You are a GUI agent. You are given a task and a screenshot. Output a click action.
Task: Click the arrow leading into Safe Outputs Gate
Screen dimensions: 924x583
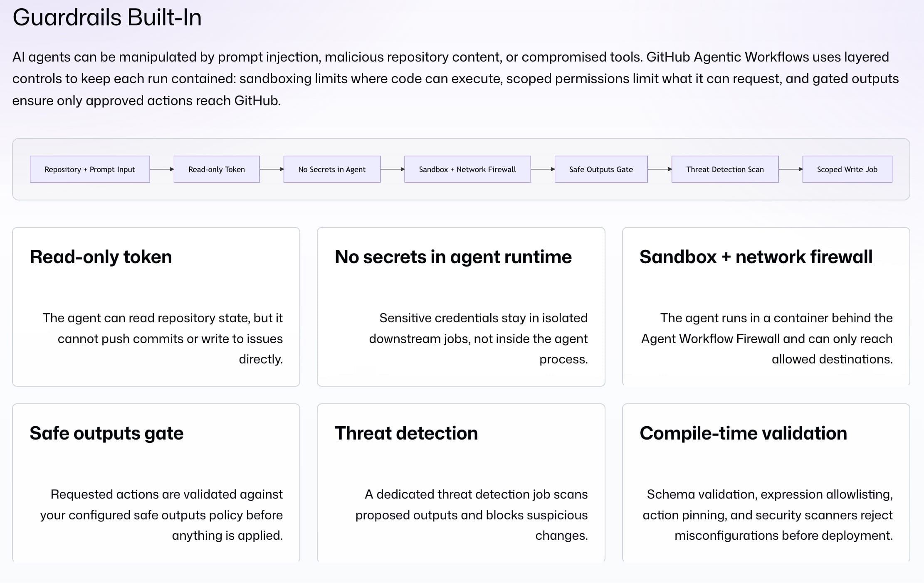pos(543,169)
